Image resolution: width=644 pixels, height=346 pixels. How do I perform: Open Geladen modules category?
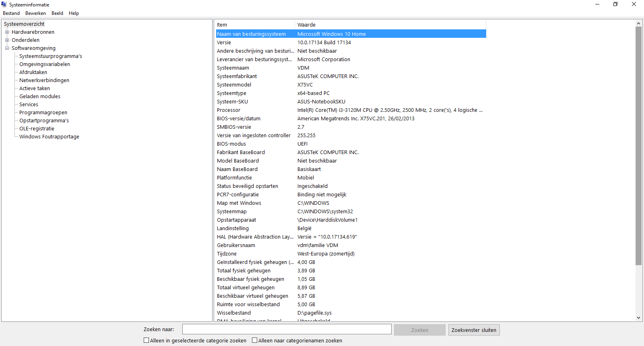click(40, 97)
